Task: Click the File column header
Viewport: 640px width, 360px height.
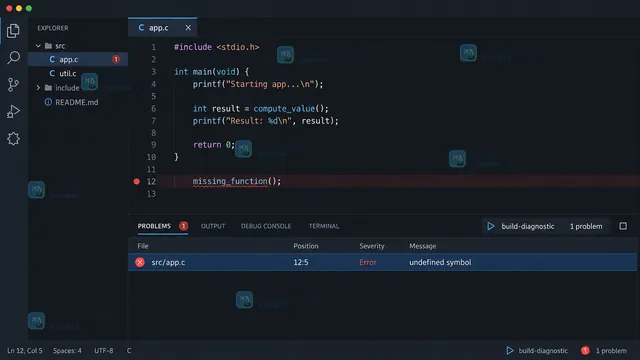Action: pos(143,246)
